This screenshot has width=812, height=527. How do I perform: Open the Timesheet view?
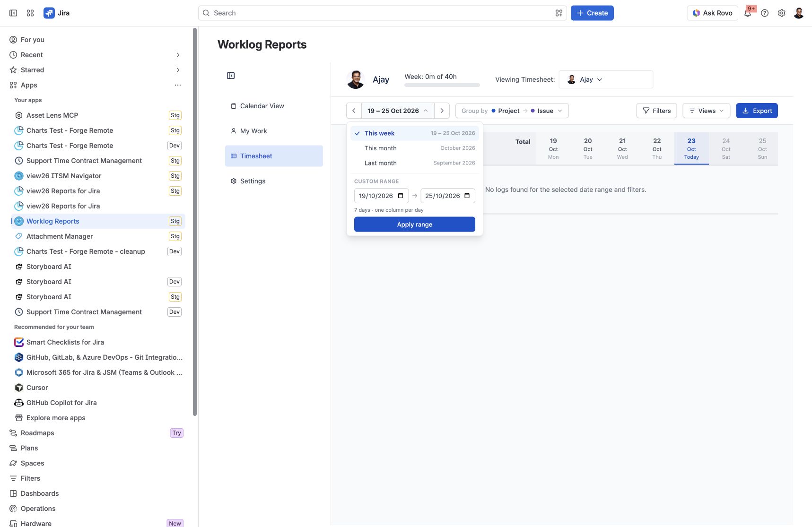pyautogui.click(x=274, y=156)
